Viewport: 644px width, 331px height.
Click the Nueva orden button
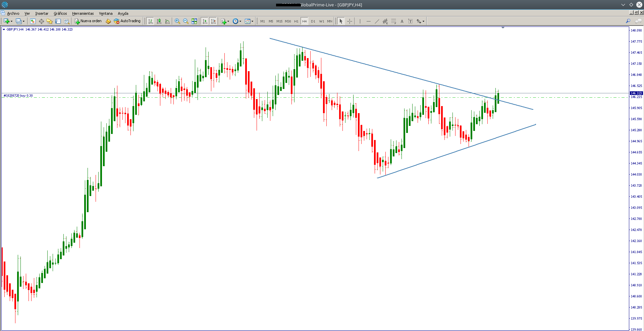pos(88,21)
